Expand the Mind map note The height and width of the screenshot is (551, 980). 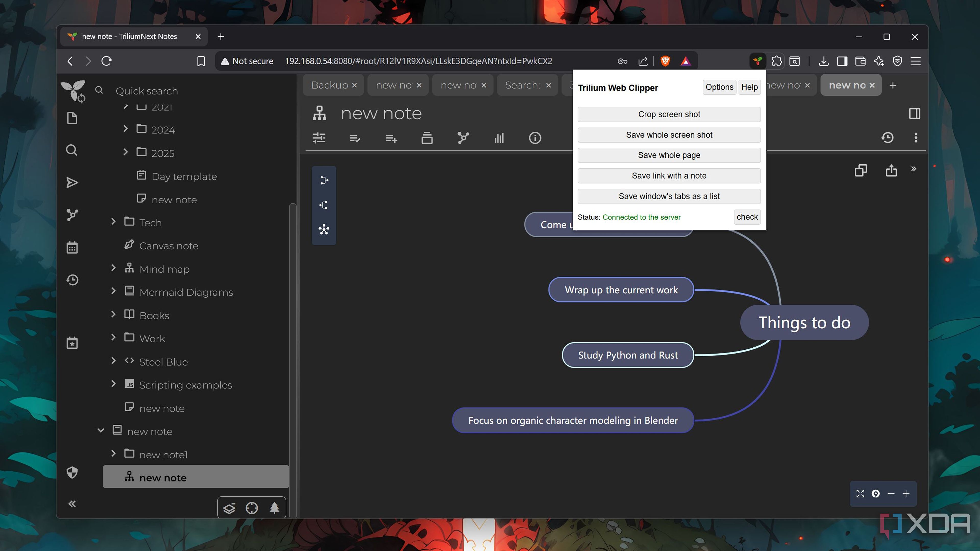pos(113,268)
